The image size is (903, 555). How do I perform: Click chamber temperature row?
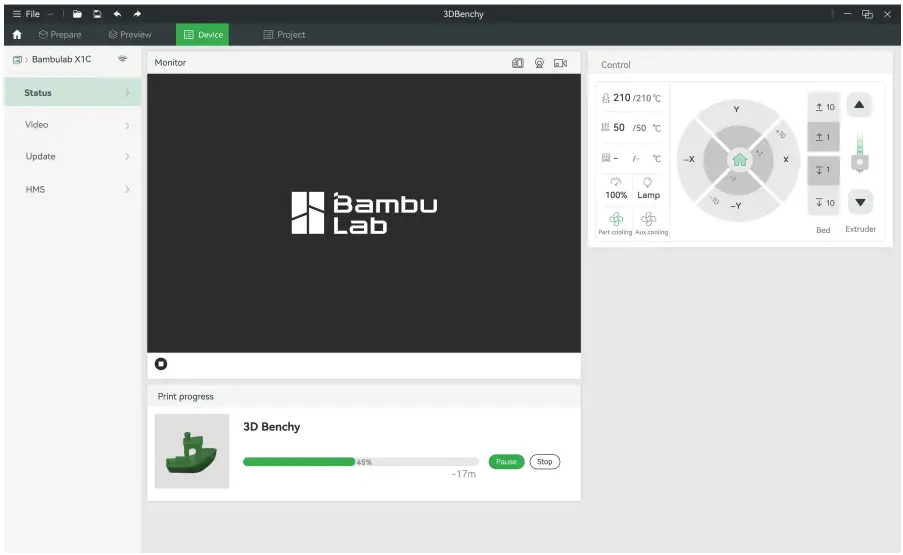tap(632, 158)
